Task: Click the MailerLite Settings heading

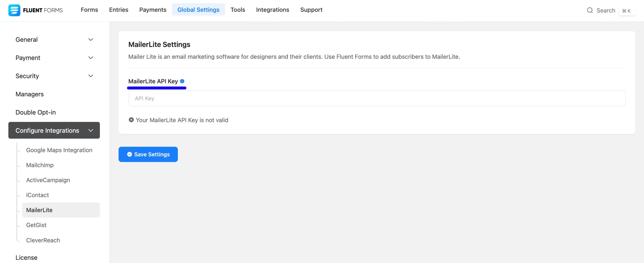Action: 159,45
